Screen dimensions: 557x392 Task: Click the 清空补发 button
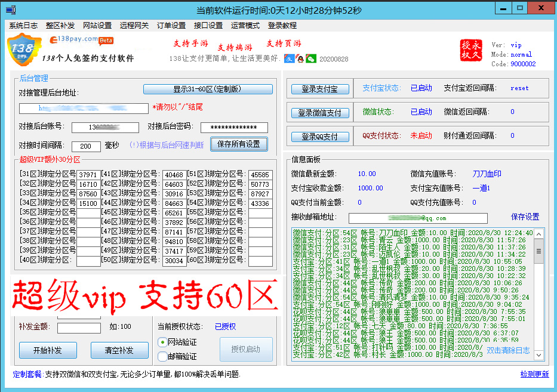pos(120,350)
